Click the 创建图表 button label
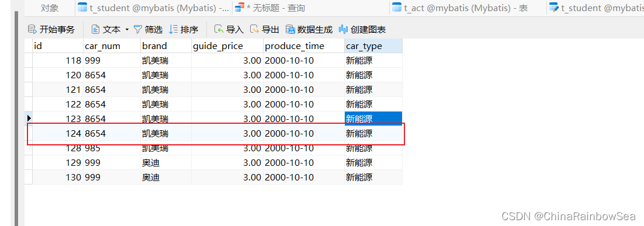Image resolution: width=644 pixels, height=226 pixels. coord(368,30)
